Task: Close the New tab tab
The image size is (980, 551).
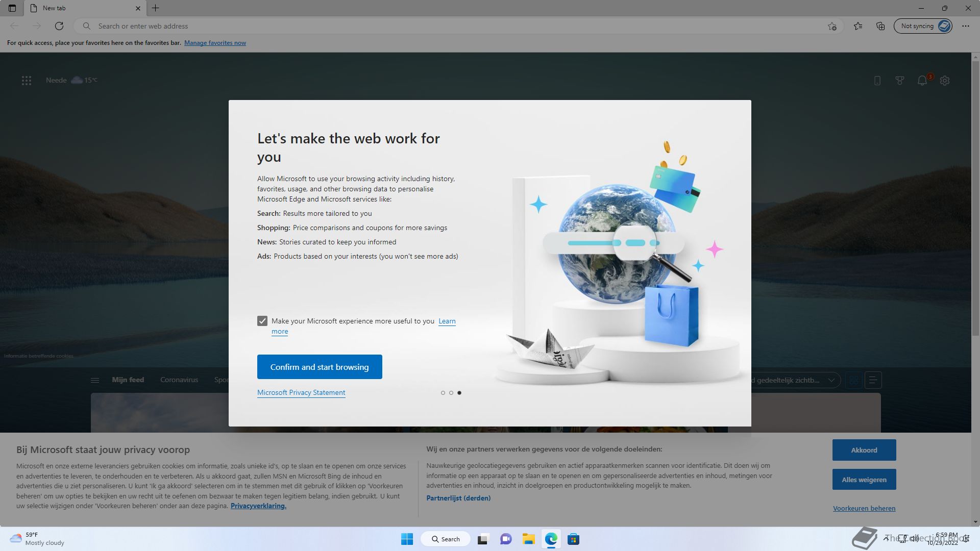Action: tap(138, 8)
